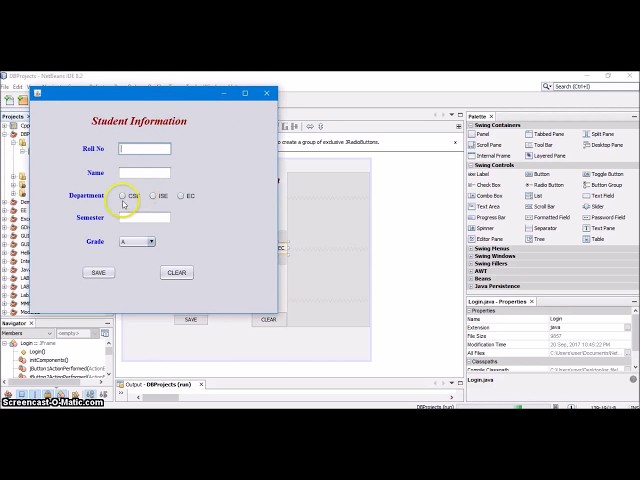
Task: Select the Radio Button palette component
Action: pos(544,185)
